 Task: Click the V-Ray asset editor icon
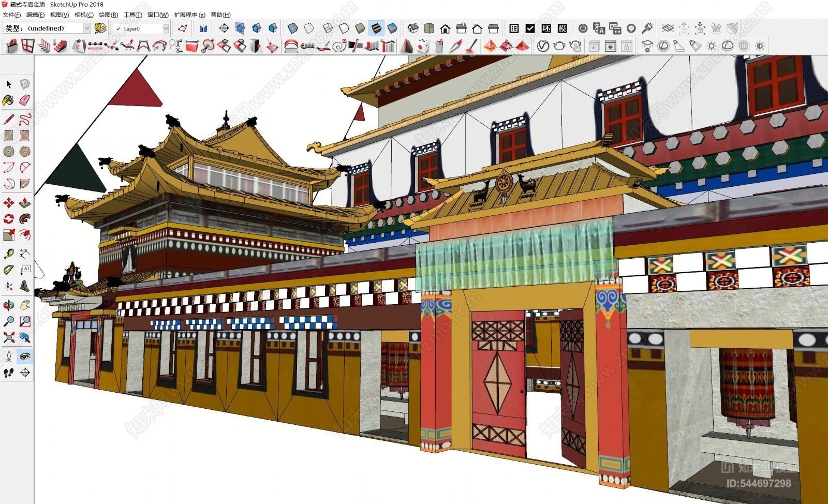tap(543, 46)
